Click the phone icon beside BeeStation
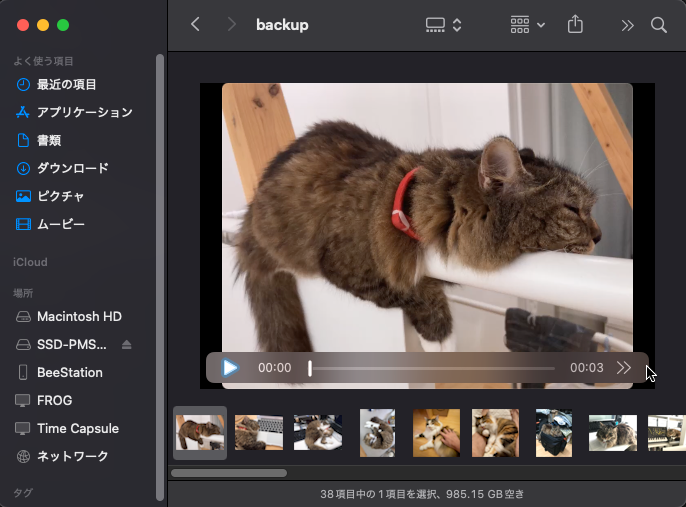 23,372
